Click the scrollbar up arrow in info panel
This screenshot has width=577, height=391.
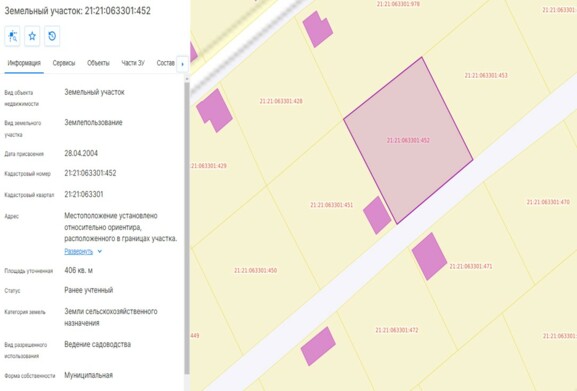[x=187, y=79]
